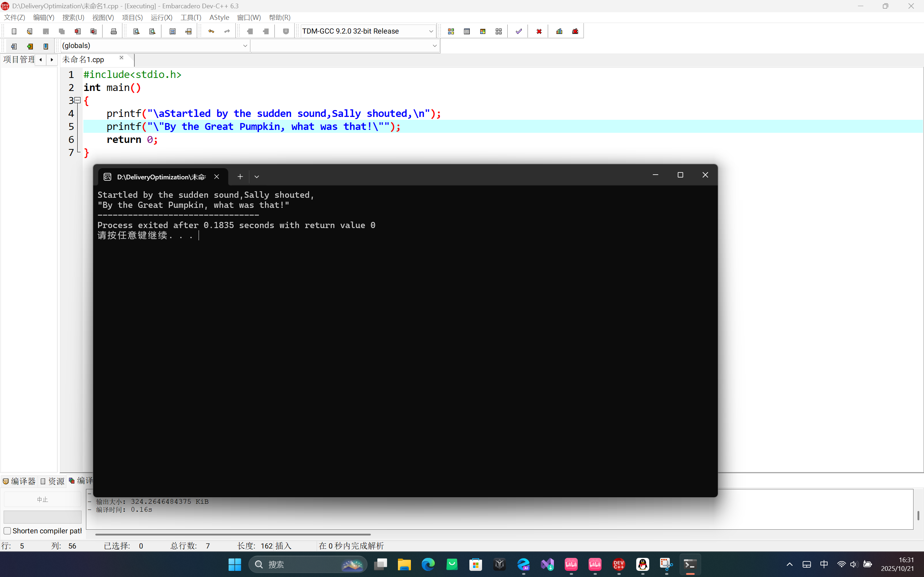This screenshot has height=577, width=924.
Task: Expand the (globals) scope dropdown
Action: tap(245, 46)
